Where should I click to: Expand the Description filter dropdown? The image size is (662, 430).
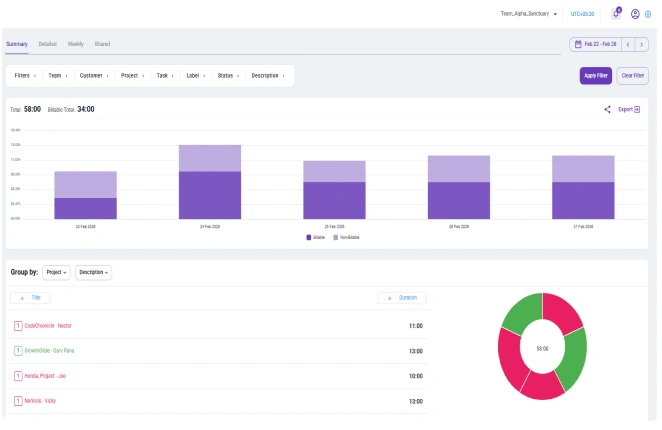click(x=268, y=76)
